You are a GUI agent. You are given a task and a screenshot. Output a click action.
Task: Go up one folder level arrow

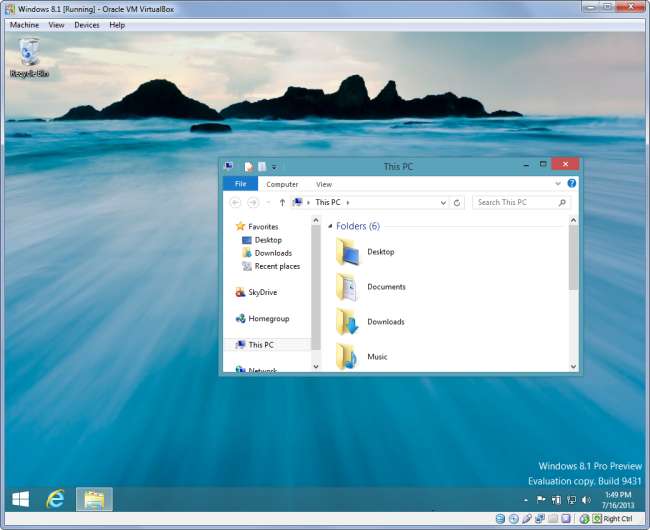pos(282,202)
